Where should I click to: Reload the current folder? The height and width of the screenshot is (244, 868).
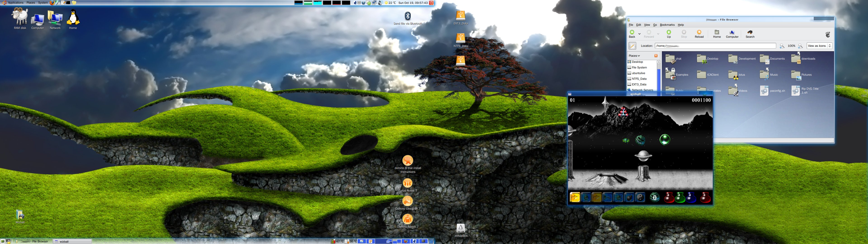[x=699, y=34]
